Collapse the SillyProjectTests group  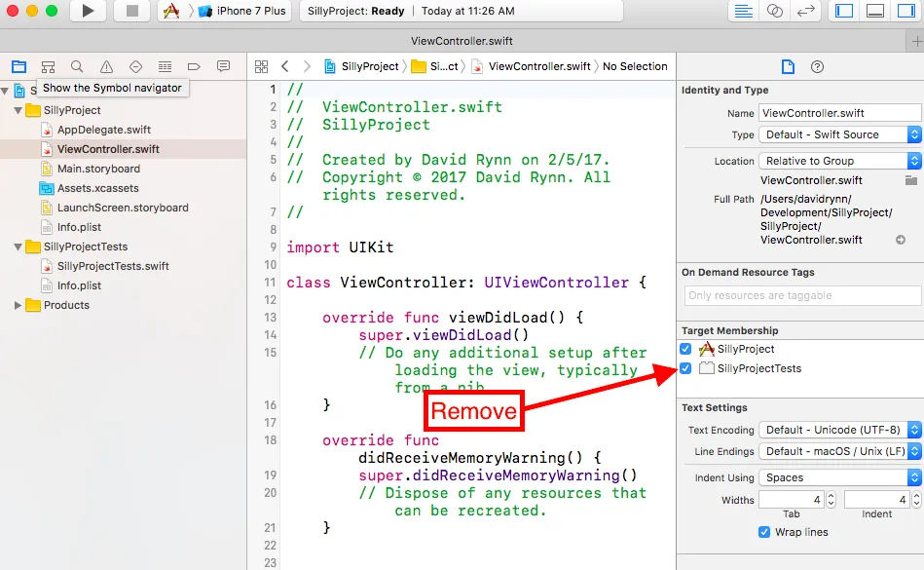pos(18,247)
